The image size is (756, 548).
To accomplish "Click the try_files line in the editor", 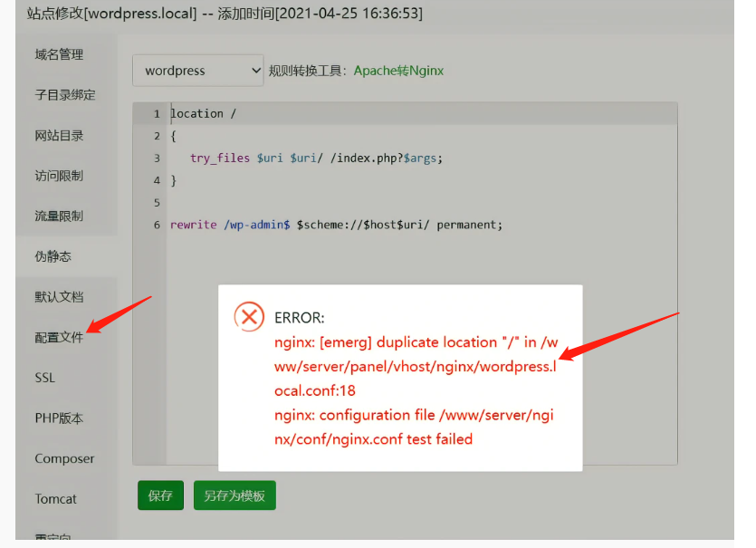I will (316, 158).
